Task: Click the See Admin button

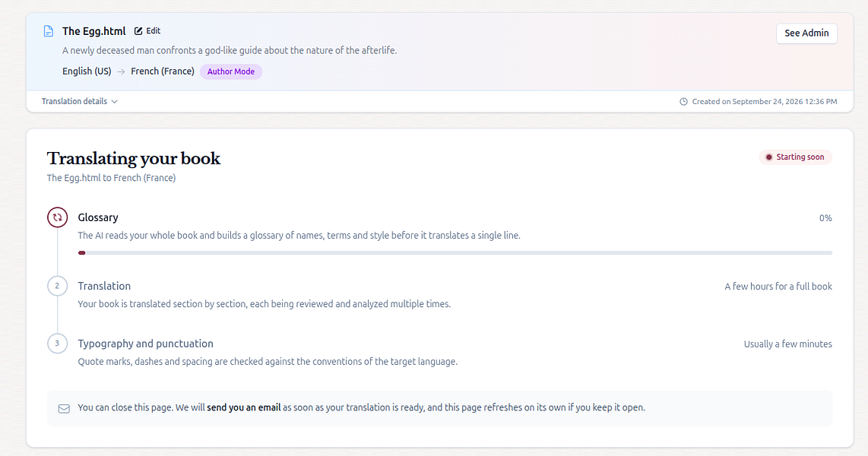Action: click(x=806, y=33)
